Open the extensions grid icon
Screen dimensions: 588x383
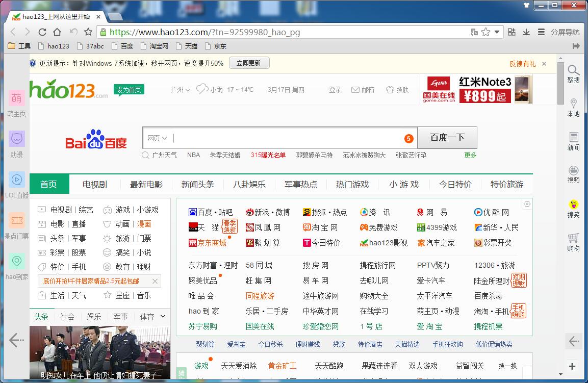[512, 32]
